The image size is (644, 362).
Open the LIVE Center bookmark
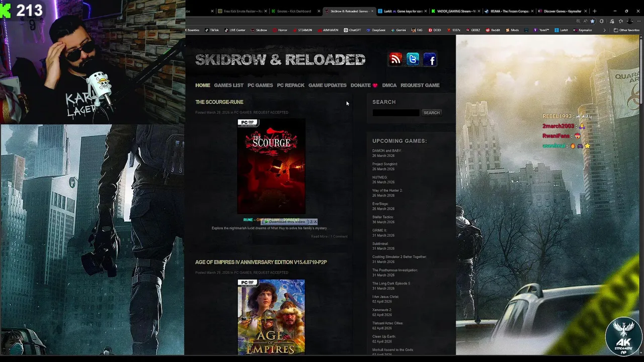pyautogui.click(x=235, y=30)
